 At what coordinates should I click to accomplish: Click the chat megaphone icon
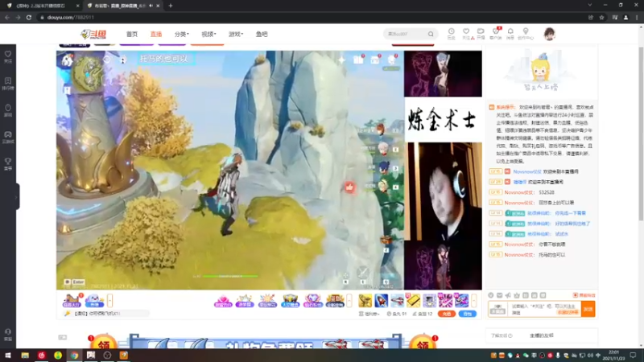[x=508, y=295]
